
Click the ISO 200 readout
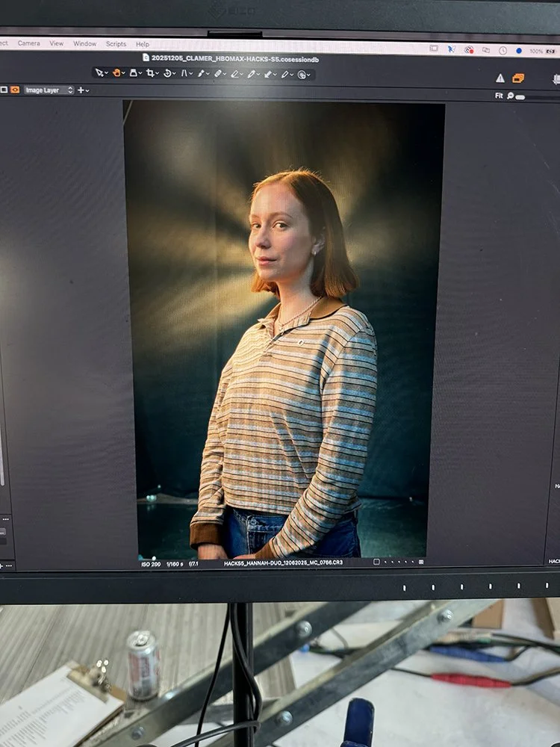pyautogui.click(x=151, y=564)
